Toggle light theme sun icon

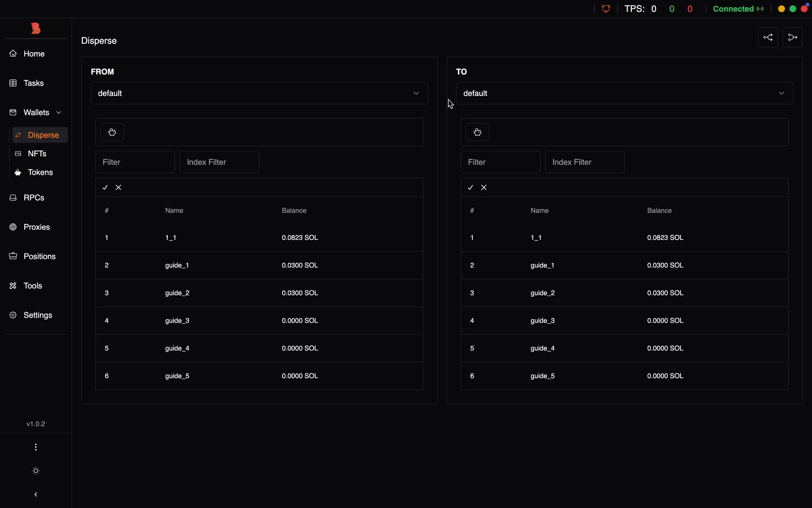point(36,471)
